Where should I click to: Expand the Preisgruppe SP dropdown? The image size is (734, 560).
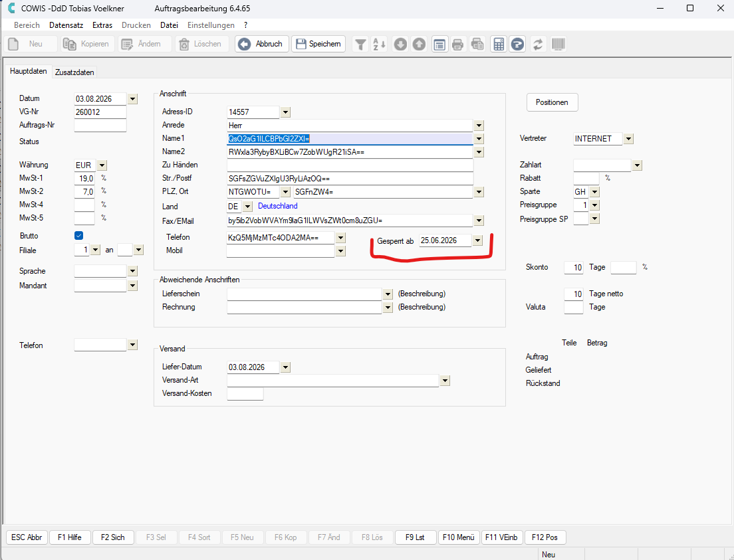click(594, 219)
